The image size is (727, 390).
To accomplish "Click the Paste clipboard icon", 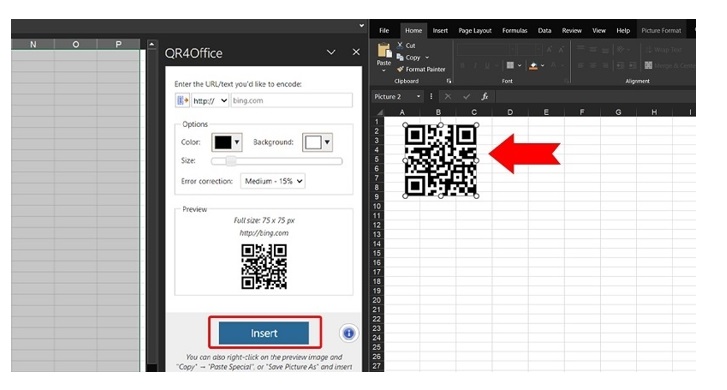I will 384,50.
